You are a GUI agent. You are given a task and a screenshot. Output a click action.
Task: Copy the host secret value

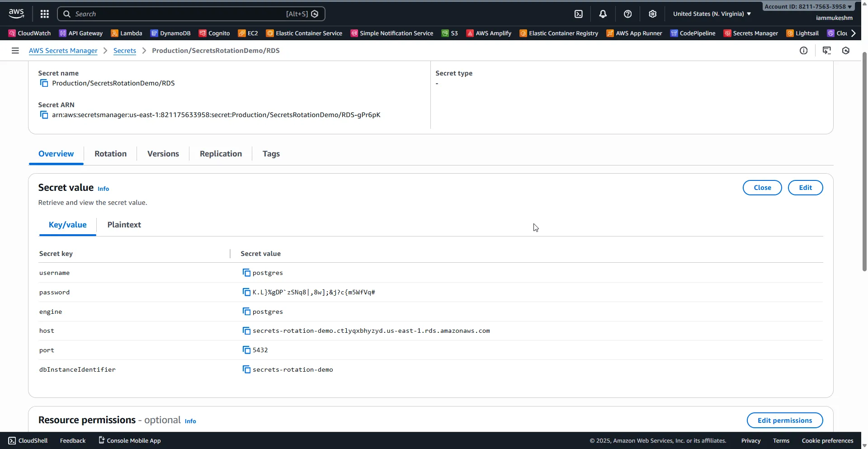pos(246,331)
